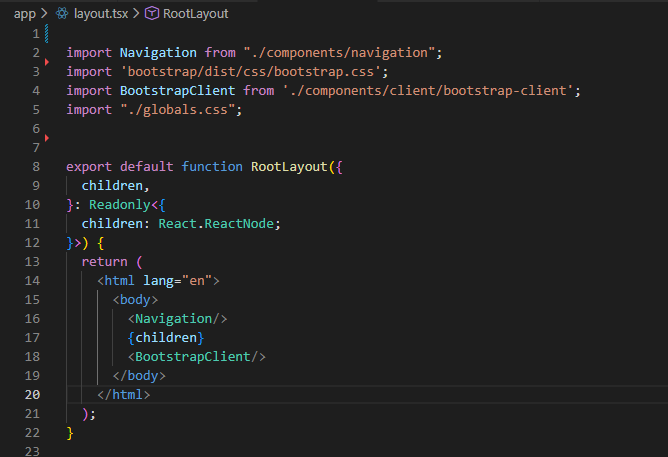Click the 'Readonly' type on line 10
The height and width of the screenshot is (457, 668).
[x=120, y=205]
